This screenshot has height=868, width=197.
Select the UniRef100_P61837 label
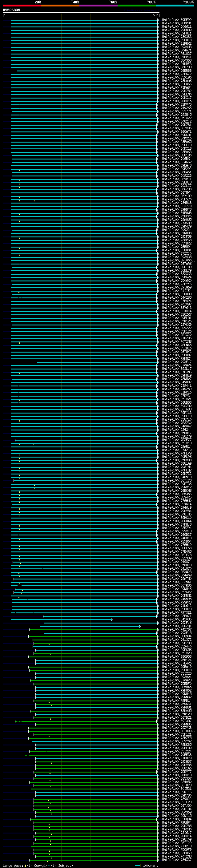point(176,54)
